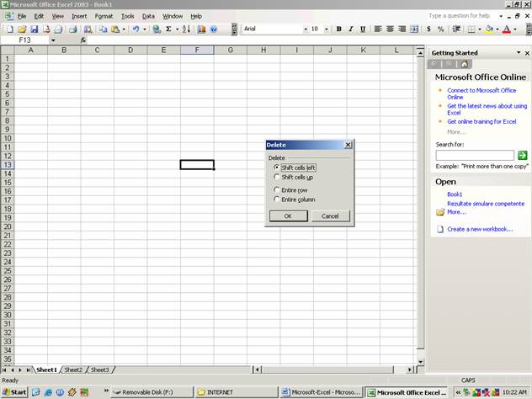Click the Fill Color paint bucket swatch

click(x=489, y=29)
